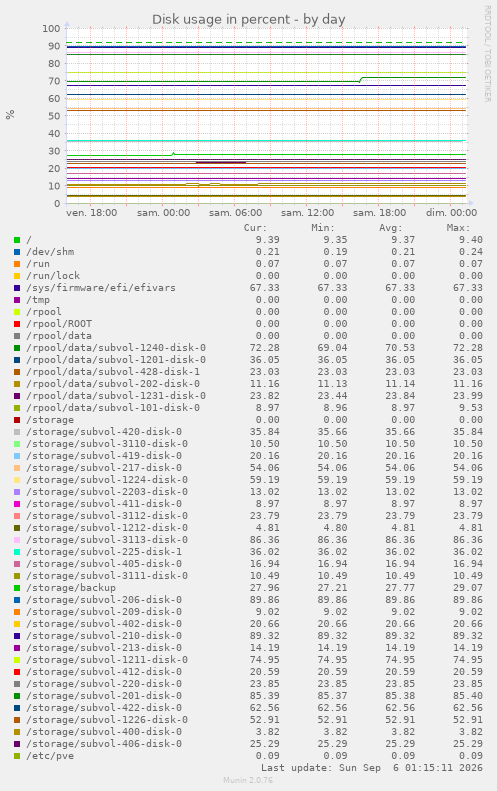Select /storage/subvol-3112-disk-0 label
Viewport: 497px width, 791px height.
(107, 516)
